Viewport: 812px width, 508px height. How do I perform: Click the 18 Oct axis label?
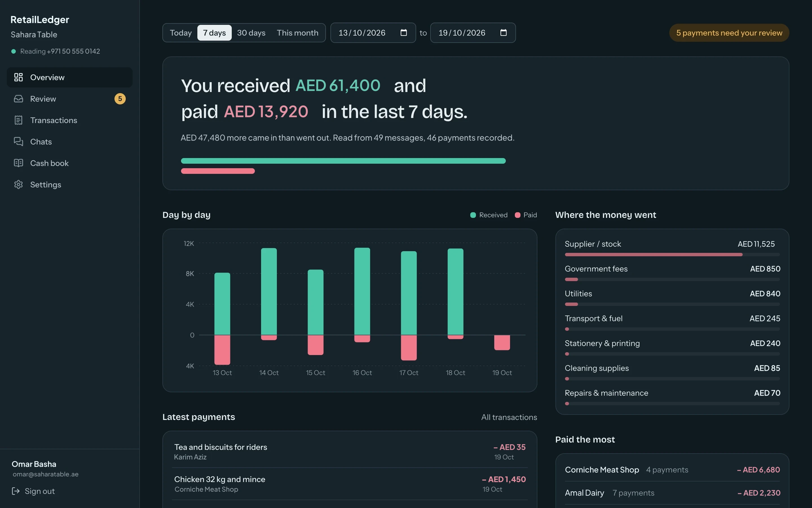tap(455, 373)
